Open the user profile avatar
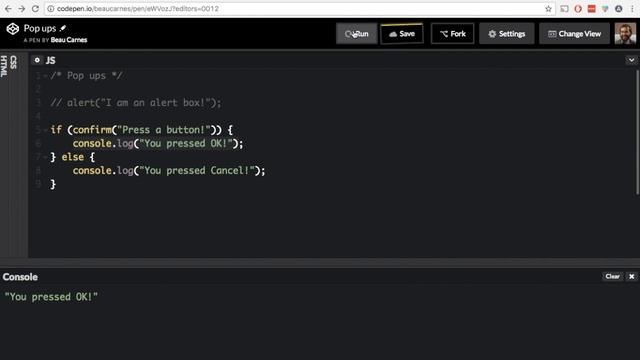 [x=625, y=33]
